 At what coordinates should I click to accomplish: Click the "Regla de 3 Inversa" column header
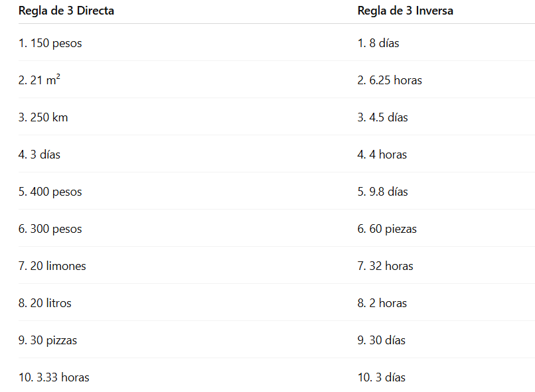(x=405, y=11)
